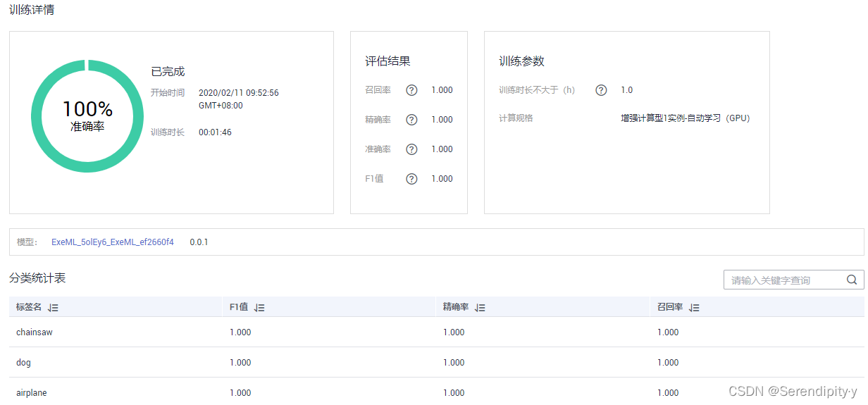The height and width of the screenshot is (405, 868).
Task: Click the 训练时长 label under 已完成
Action: pos(168,132)
